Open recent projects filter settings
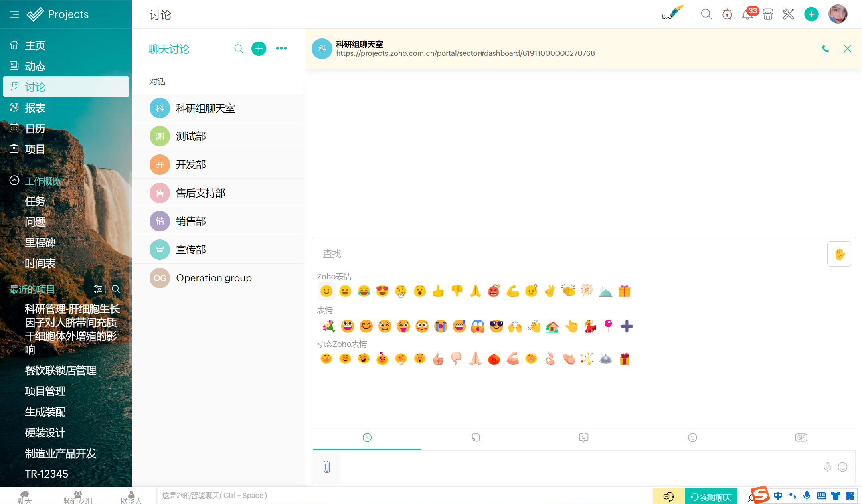Viewport: 862px width, 504px height. 98,289
